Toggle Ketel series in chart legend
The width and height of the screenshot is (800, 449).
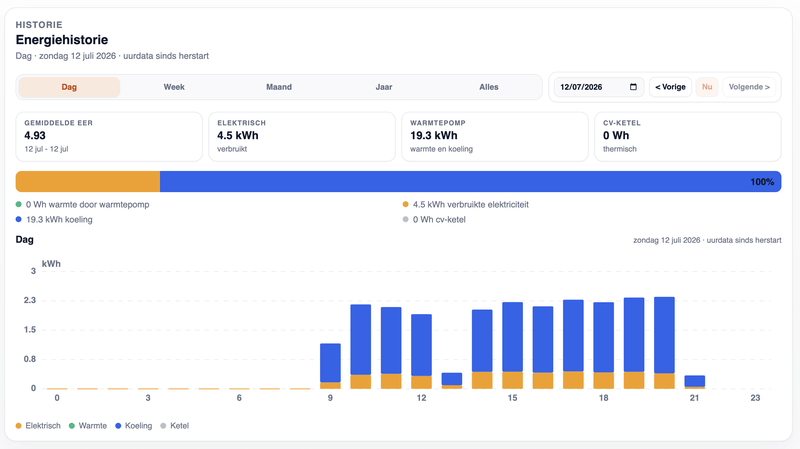[174, 426]
